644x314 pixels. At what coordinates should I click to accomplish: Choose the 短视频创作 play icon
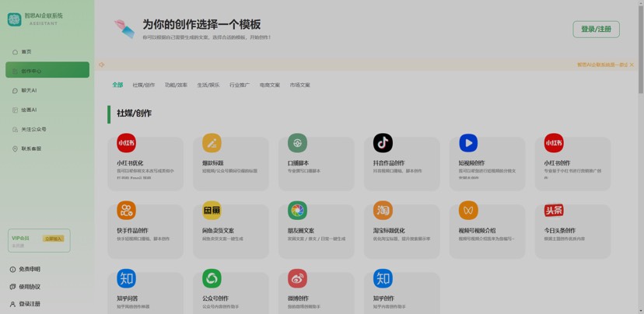468,143
